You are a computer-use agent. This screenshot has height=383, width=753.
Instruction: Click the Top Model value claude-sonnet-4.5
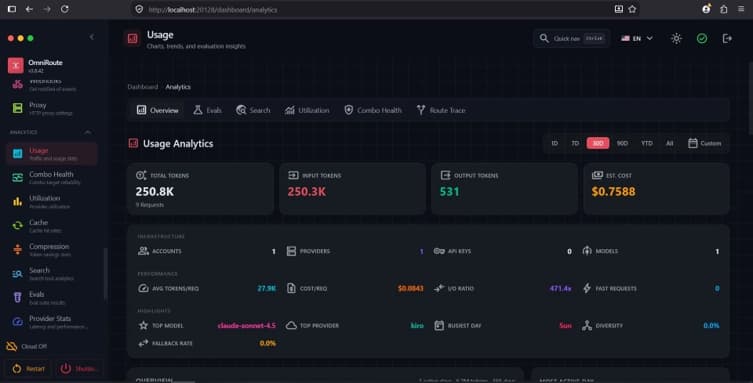tap(246, 325)
